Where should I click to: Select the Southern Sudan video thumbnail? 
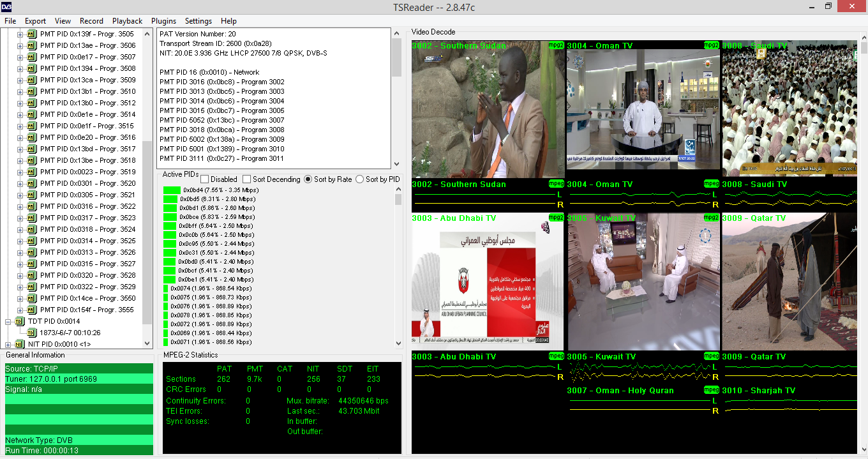tap(488, 109)
